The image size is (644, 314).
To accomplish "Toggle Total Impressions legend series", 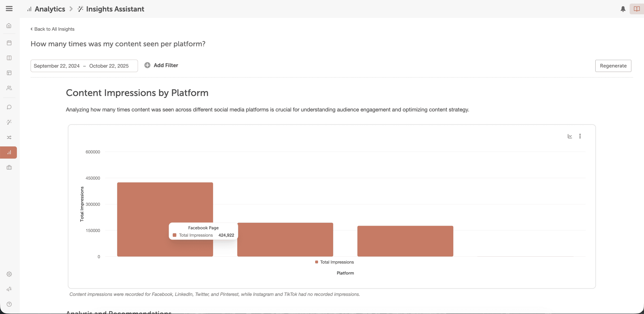I will (334, 262).
